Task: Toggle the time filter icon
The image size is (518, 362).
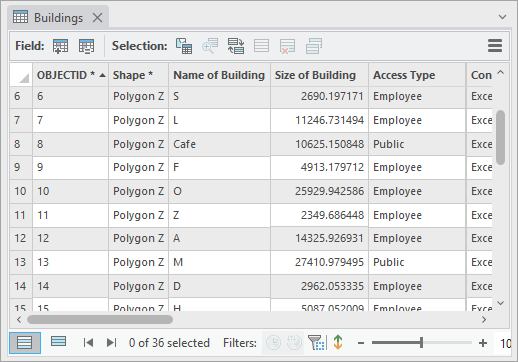Action: pyautogui.click(x=273, y=343)
